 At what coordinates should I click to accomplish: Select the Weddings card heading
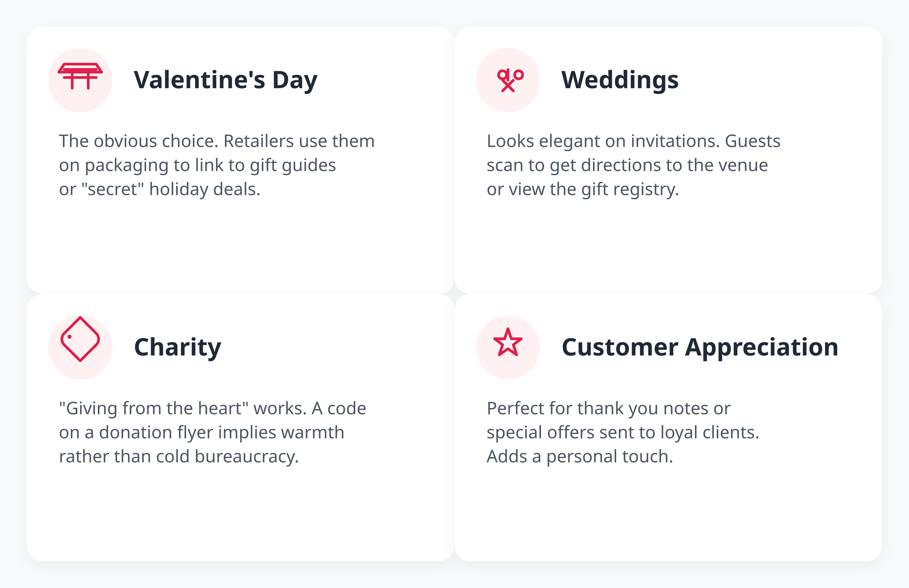[620, 80]
